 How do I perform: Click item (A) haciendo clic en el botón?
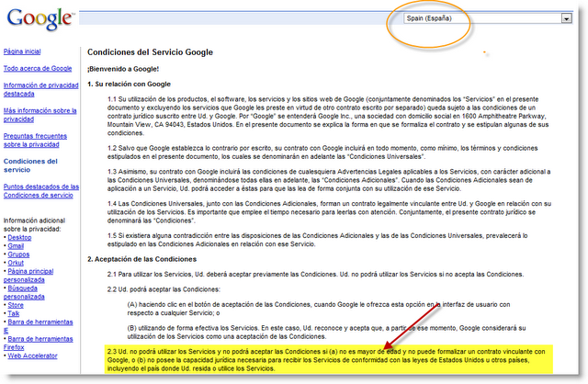click(319, 309)
